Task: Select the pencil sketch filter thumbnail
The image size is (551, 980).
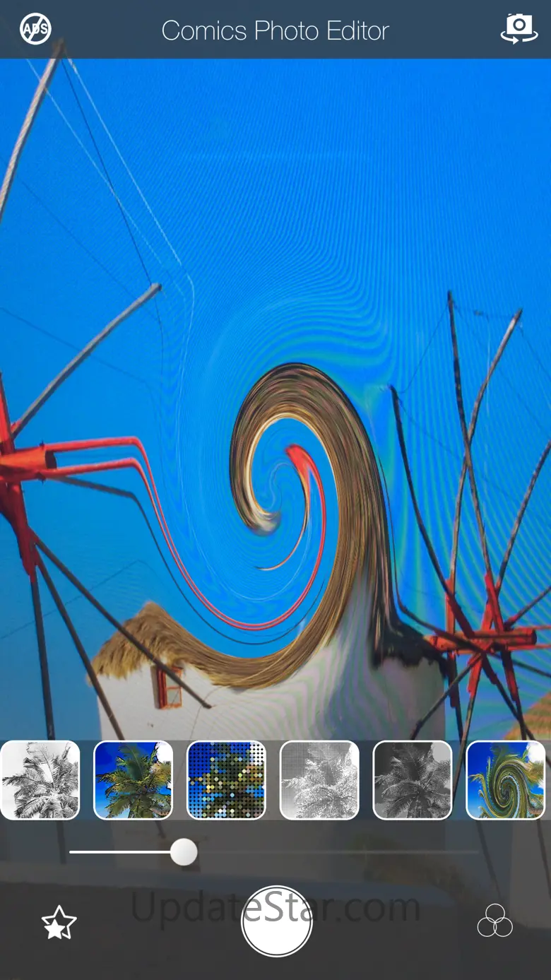Action: 40,780
